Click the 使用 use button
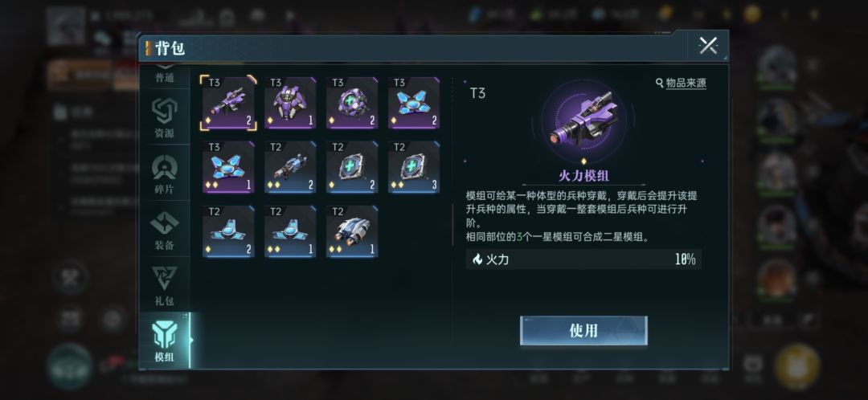The width and height of the screenshot is (868, 400). (x=583, y=330)
